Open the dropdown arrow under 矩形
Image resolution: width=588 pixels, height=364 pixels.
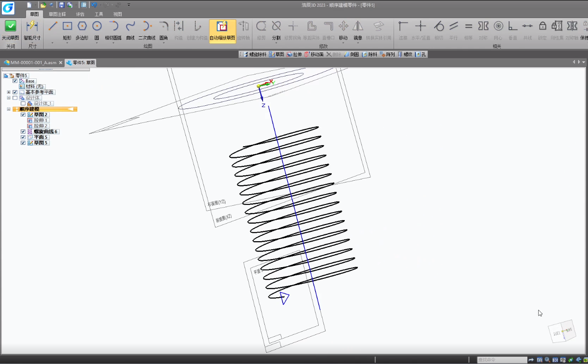pyautogui.click(x=67, y=43)
